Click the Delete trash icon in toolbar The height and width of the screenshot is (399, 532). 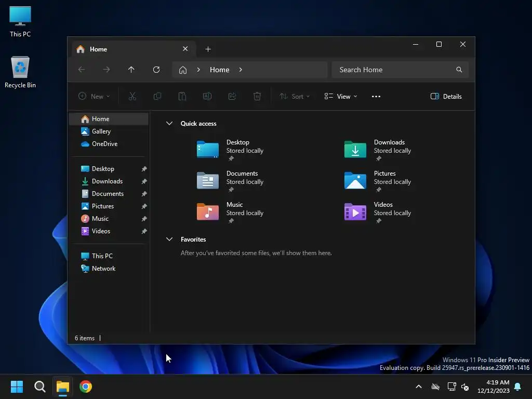(x=257, y=96)
